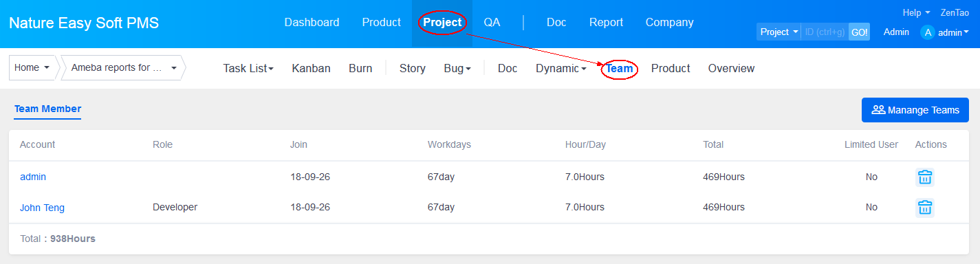980x264 pixels.
Task: Delete admin from the team with trash icon
Action: click(925, 177)
